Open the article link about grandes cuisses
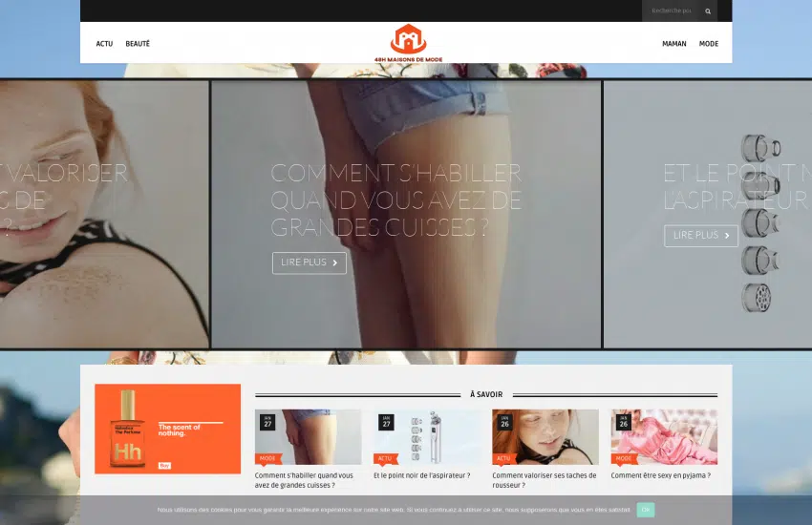 coord(304,480)
